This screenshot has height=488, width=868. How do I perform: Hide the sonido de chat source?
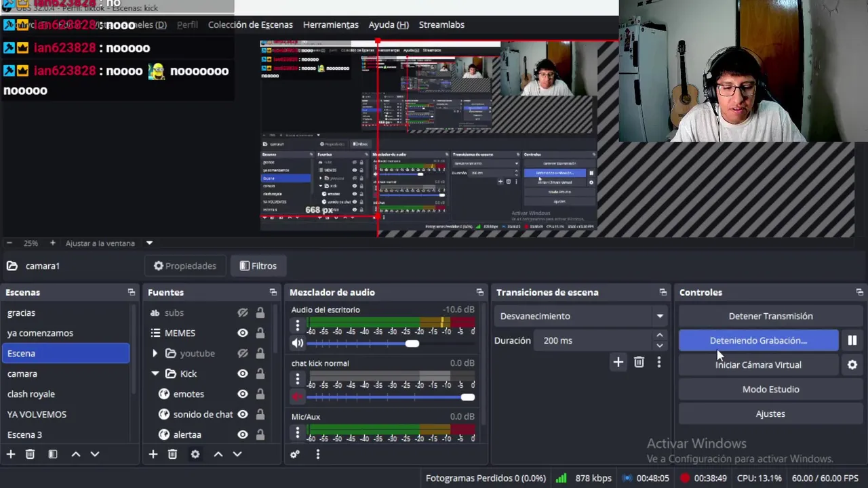click(x=243, y=414)
